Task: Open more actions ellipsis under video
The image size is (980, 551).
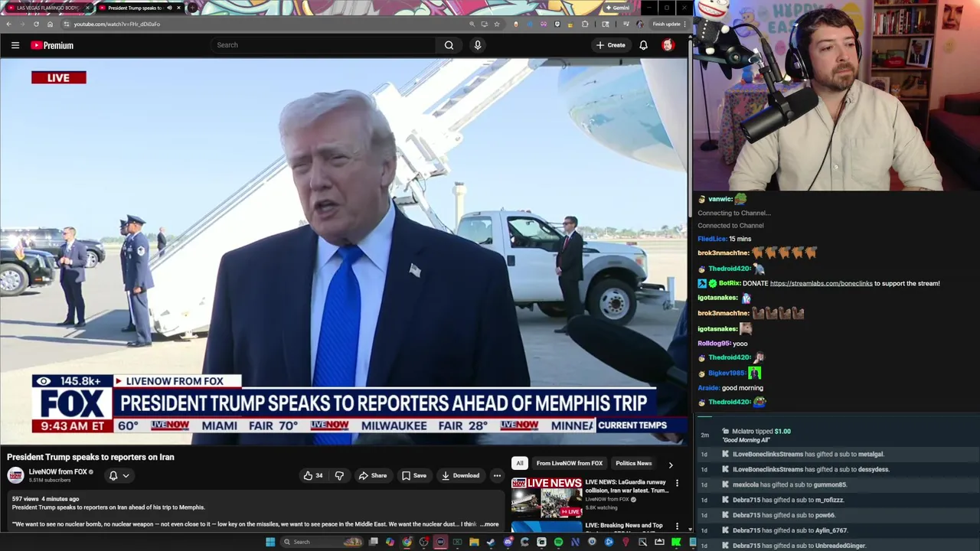Action: [497, 475]
